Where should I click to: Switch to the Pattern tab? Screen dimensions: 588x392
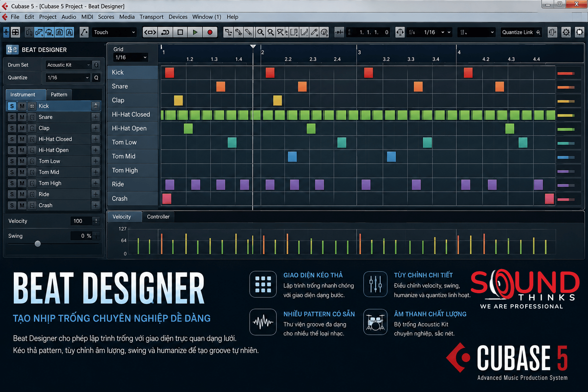pos(59,95)
